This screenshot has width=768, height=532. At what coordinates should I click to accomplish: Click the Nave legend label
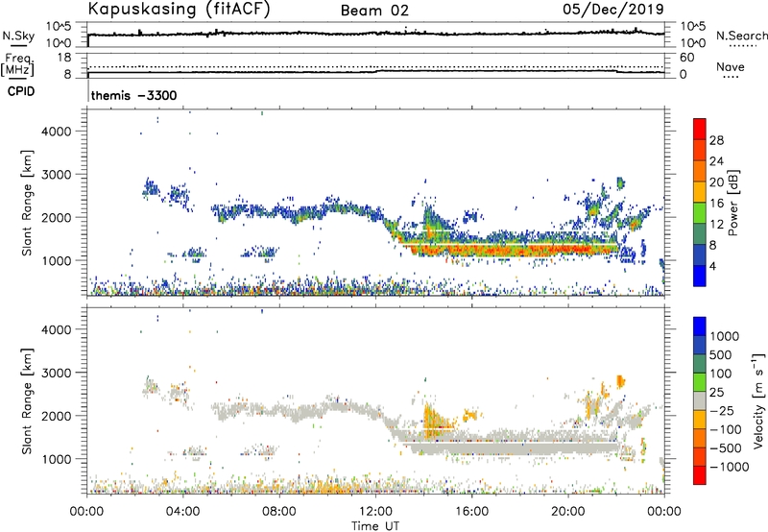click(731, 66)
